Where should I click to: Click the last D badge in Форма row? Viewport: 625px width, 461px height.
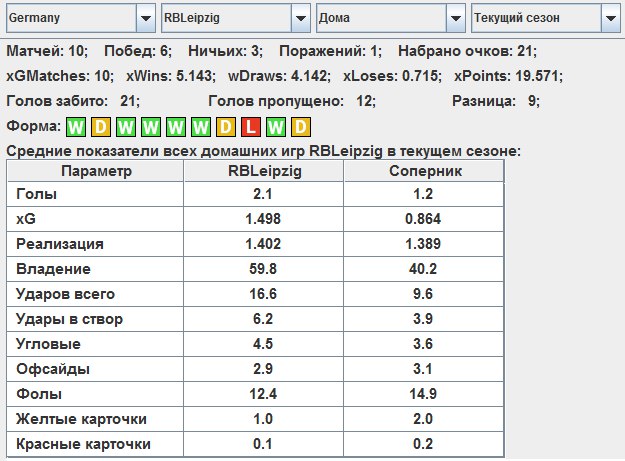click(301, 127)
